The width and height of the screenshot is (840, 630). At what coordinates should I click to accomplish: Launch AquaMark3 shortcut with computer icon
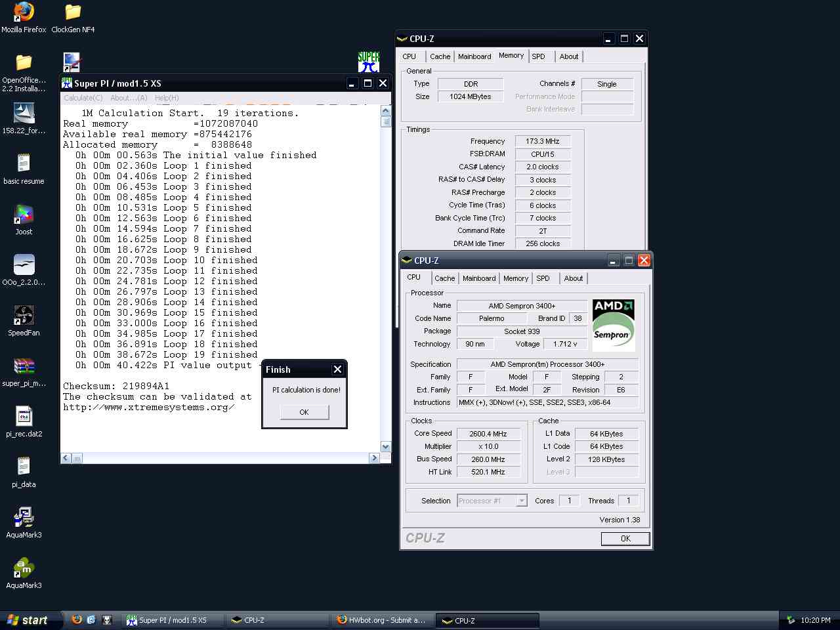pyautogui.click(x=24, y=517)
